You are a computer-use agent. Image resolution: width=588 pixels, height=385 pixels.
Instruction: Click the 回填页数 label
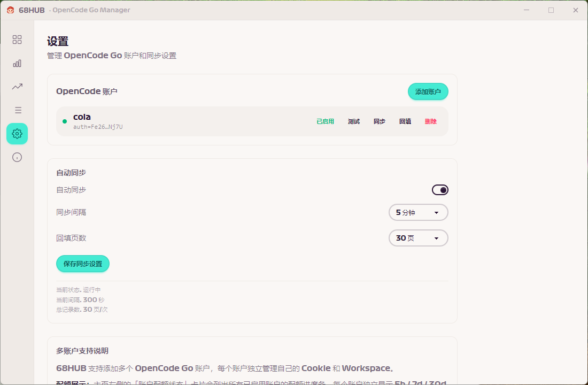point(71,238)
